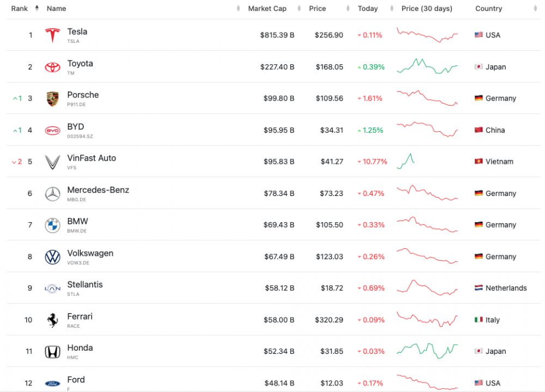545x392 pixels.
Task: Click the BYD logo icon
Action: coord(52,131)
